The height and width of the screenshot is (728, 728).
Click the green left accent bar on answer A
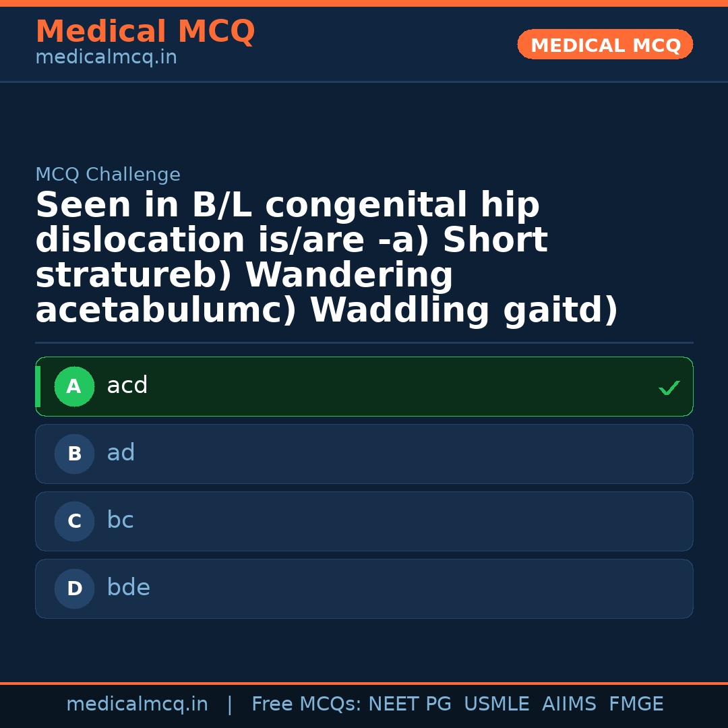[38, 386]
